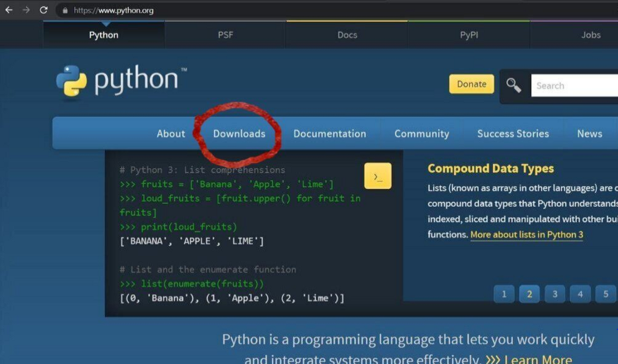618x364 pixels.
Task: Click the 'Learn More' link
Action: (529, 359)
